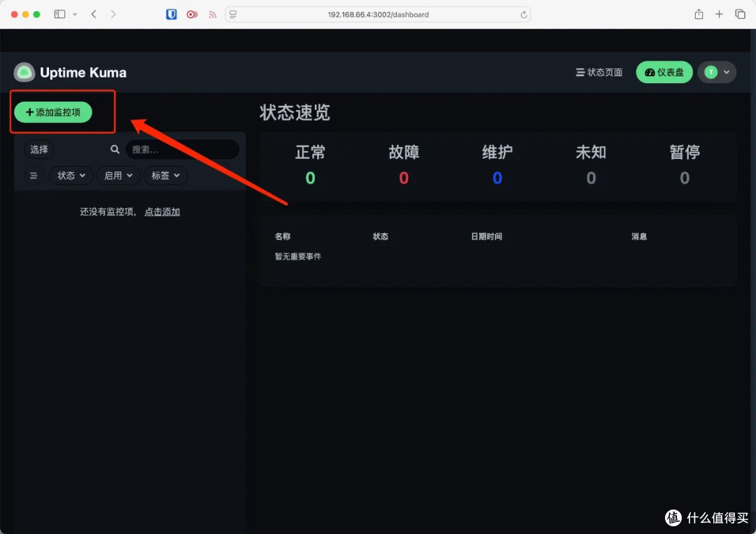Expand the user profile dropdown chevron

click(727, 72)
